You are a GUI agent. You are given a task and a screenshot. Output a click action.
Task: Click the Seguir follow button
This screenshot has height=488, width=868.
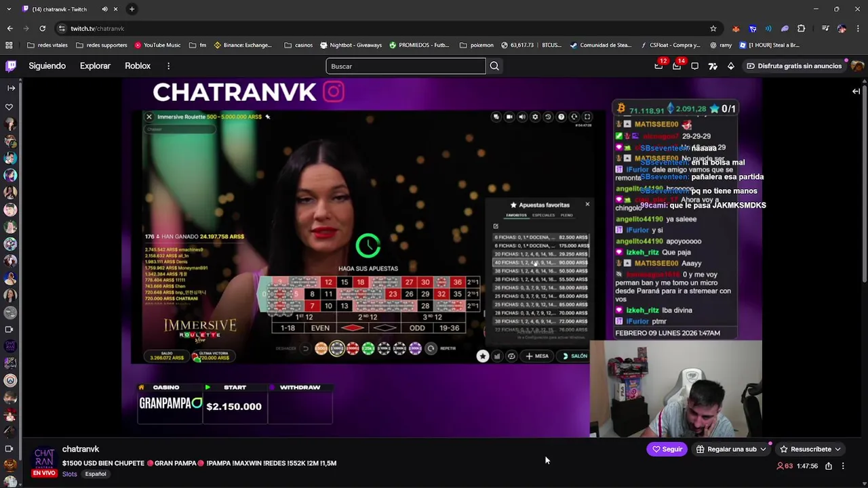(667, 449)
